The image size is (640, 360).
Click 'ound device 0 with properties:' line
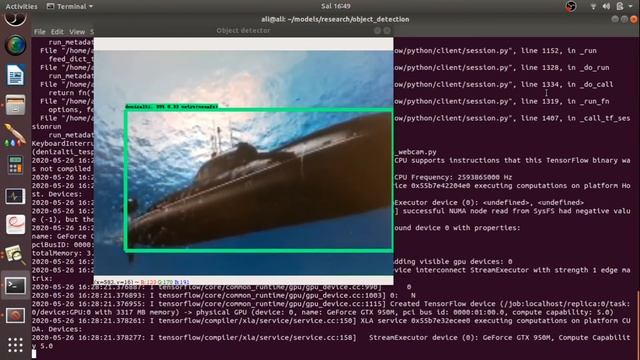[x=457, y=228]
